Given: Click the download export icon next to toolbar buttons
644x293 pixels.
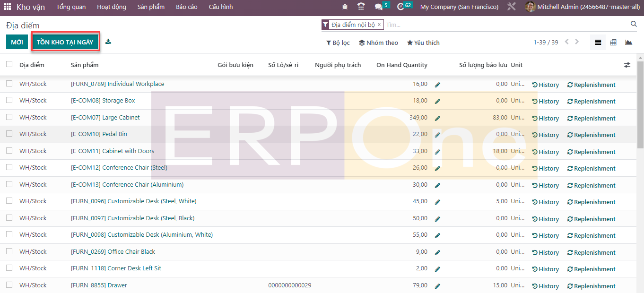Looking at the screenshot, I should tap(108, 42).
